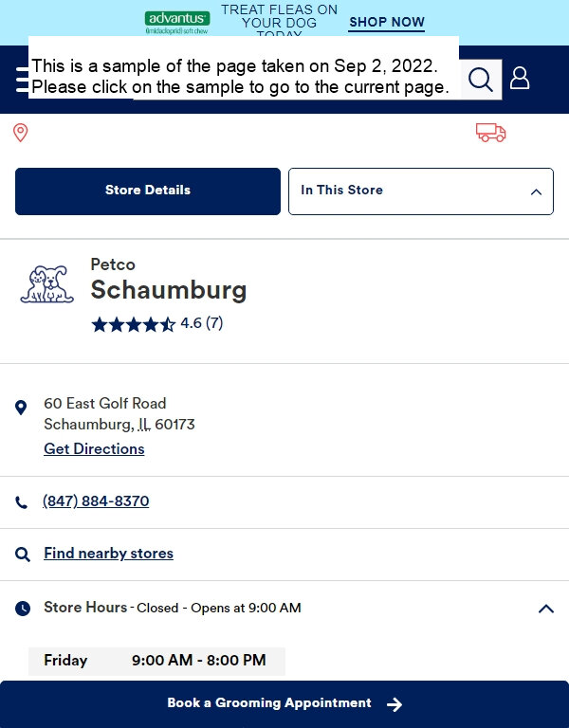The width and height of the screenshot is (569, 728).
Task: Open the hamburger menu icon
Action: [x=22, y=80]
